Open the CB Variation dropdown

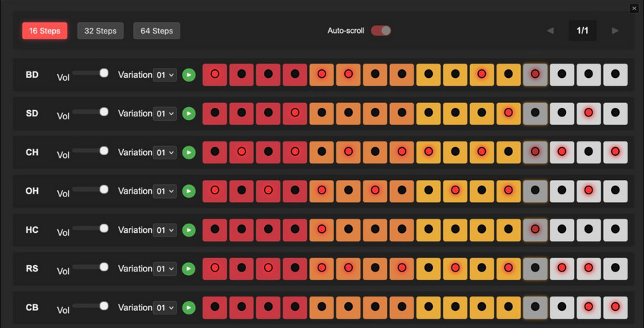pyautogui.click(x=165, y=307)
